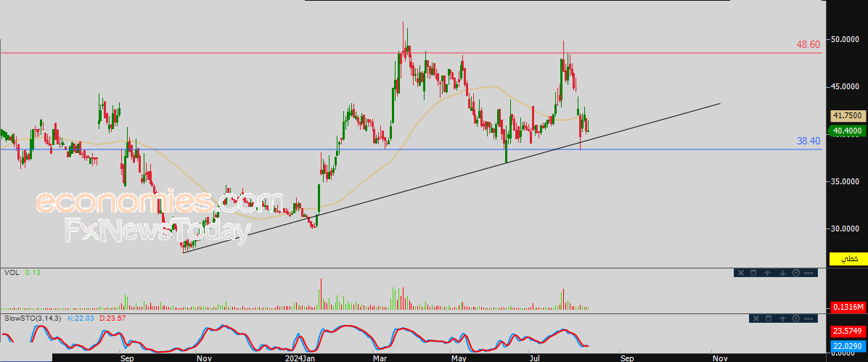The image size is (868, 362).
Task: Click the 45.0000 price axis label
Action: pos(843,86)
